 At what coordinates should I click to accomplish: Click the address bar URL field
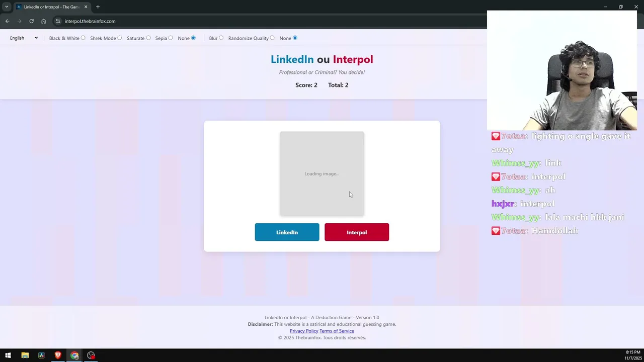272,21
